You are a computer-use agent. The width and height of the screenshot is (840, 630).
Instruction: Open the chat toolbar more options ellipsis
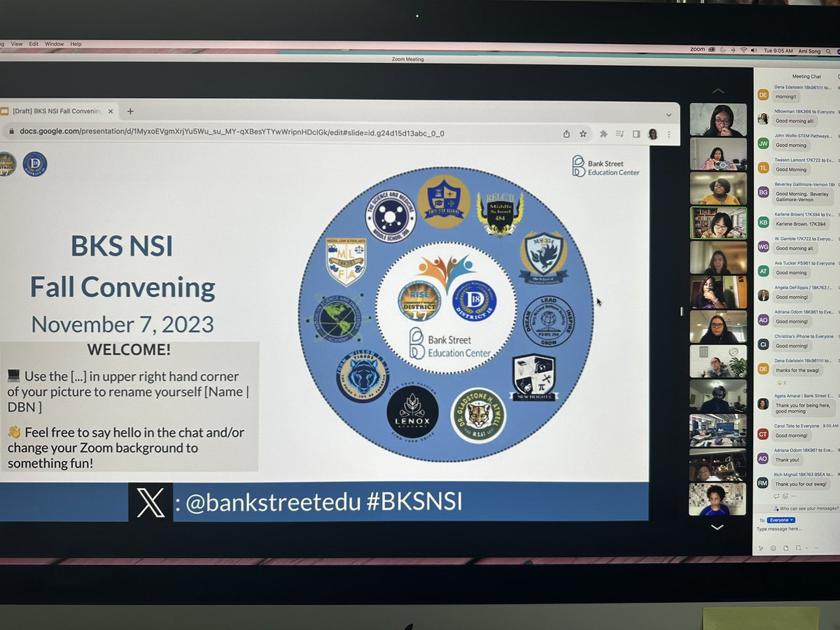[815, 548]
